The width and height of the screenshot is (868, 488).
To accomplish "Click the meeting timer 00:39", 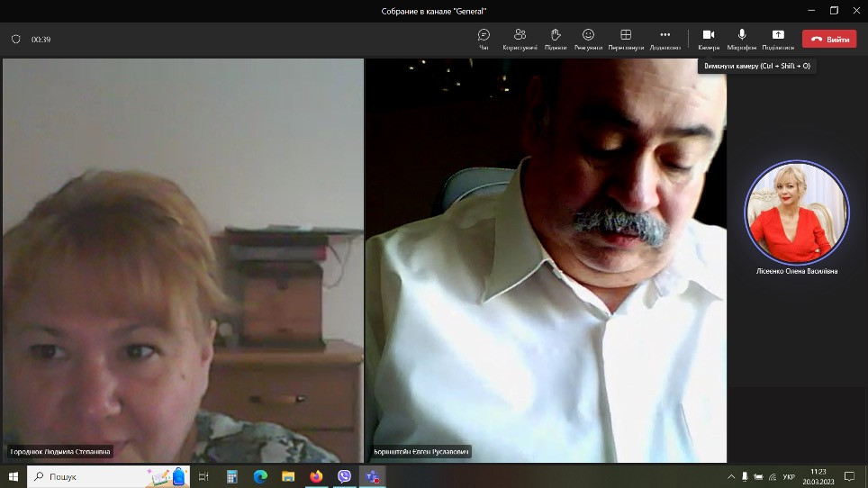I will coord(41,40).
